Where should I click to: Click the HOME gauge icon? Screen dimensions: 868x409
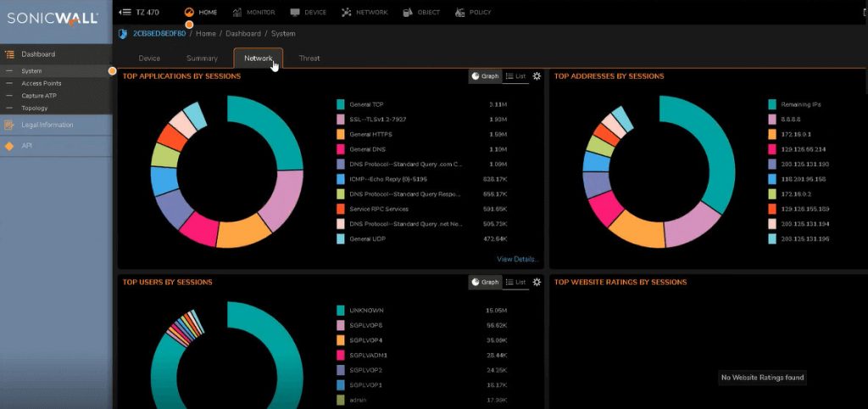[x=189, y=12]
